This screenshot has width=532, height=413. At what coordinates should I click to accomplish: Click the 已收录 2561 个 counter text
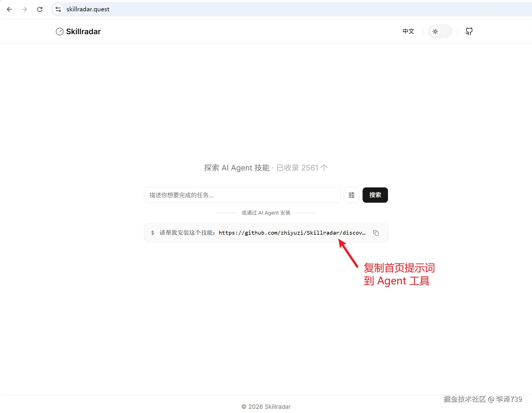click(302, 167)
